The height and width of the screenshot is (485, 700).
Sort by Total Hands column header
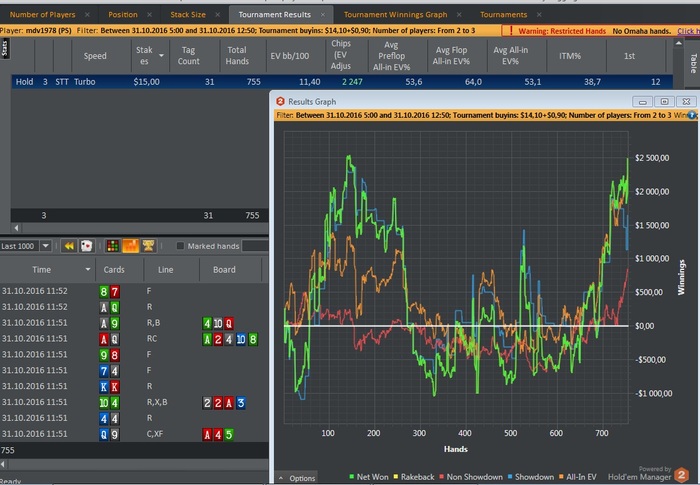coord(237,56)
